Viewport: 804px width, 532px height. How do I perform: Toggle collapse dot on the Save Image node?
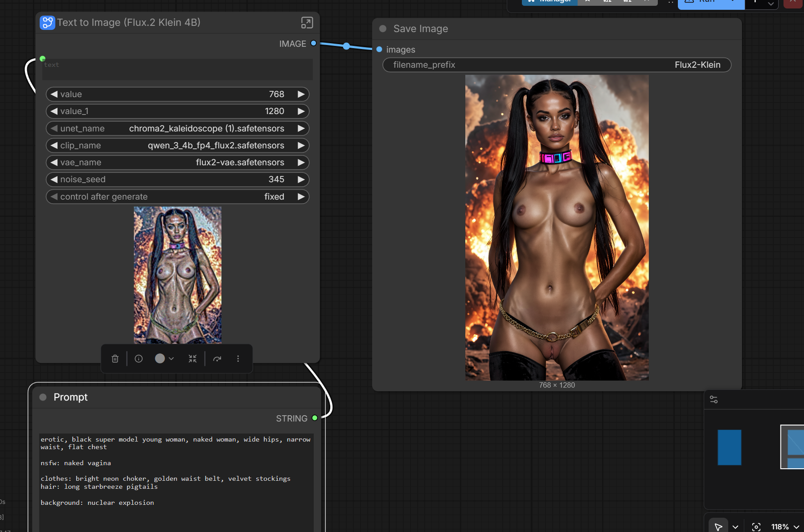pyautogui.click(x=383, y=29)
